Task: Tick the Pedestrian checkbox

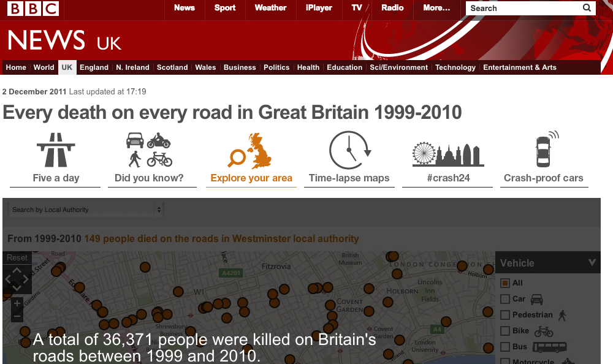Action: pyautogui.click(x=505, y=315)
